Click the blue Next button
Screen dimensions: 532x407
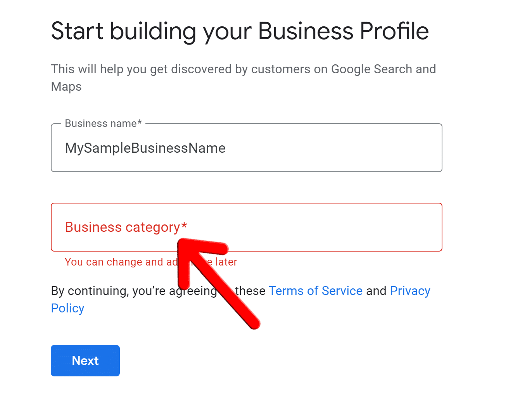pyautogui.click(x=85, y=360)
